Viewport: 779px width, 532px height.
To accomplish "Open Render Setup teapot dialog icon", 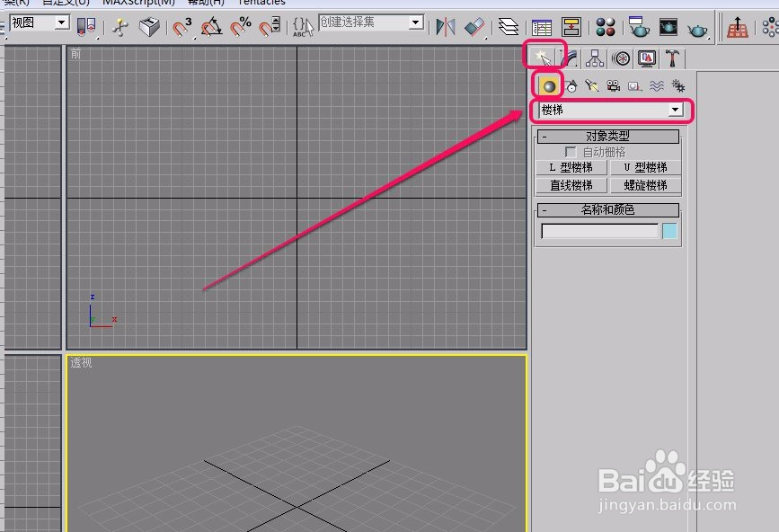I will [x=638, y=27].
